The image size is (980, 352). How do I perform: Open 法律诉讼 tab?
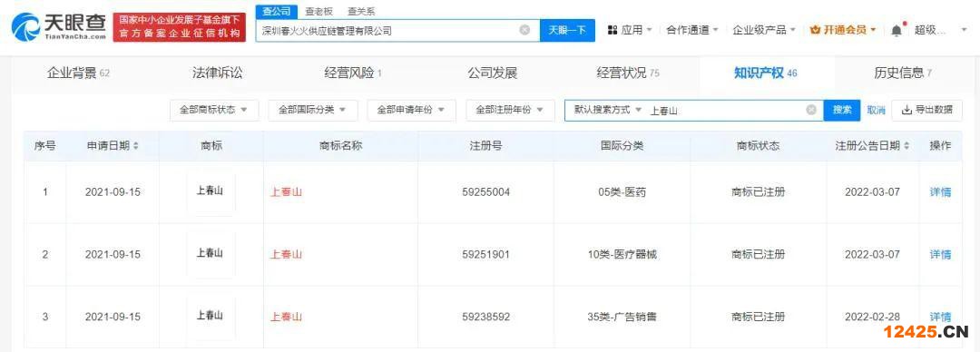[x=217, y=73]
